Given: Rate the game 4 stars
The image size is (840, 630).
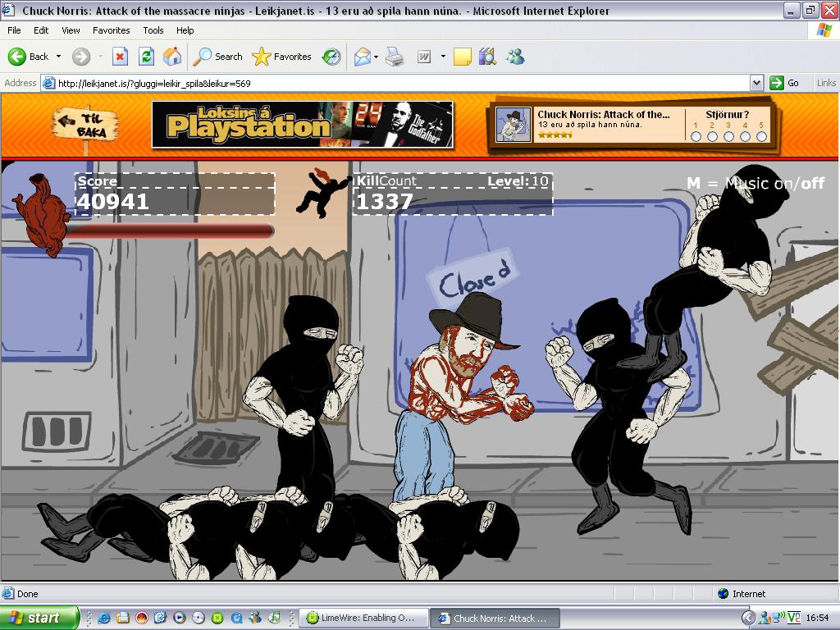Looking at the screenshot, I should point(745,137).
